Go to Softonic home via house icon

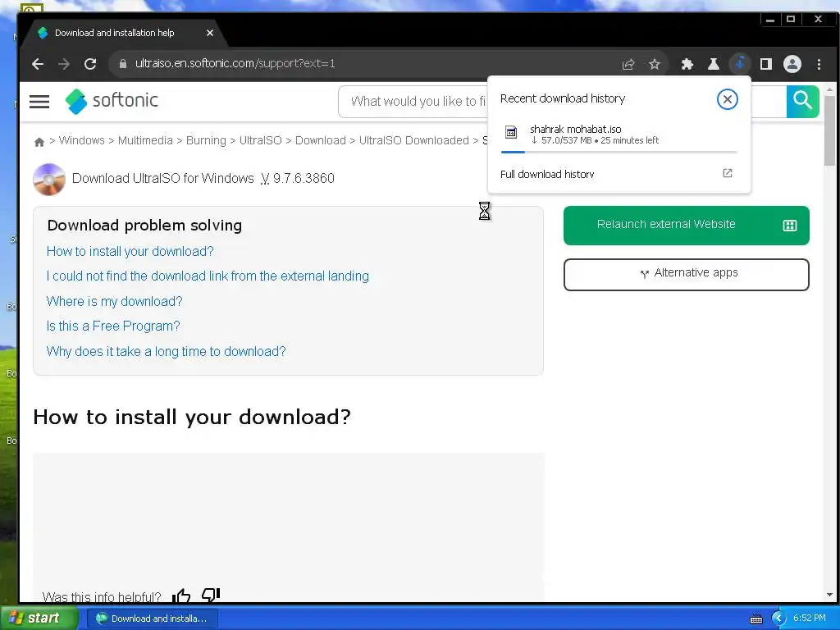pos(39,142)
